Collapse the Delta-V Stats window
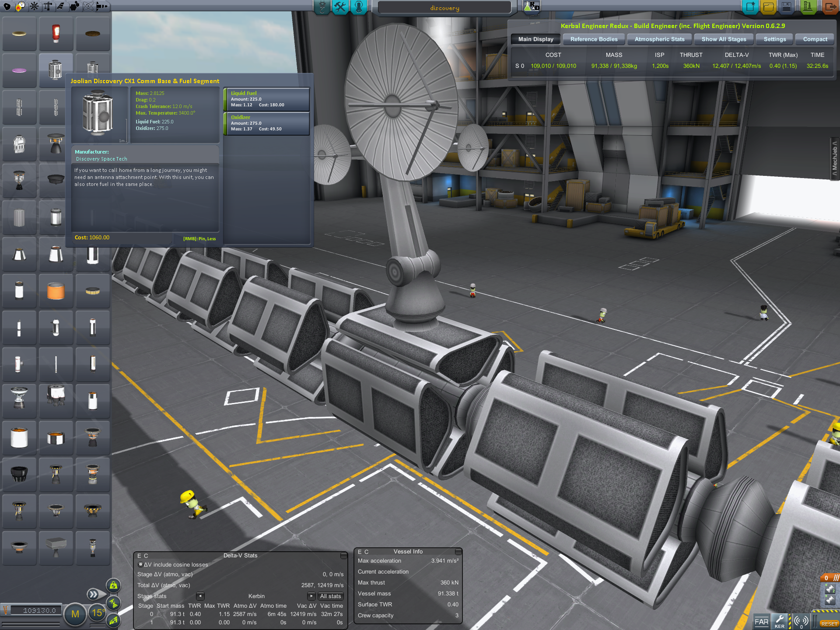The height and width of the screenshot is (630, 840). (343, 556)
